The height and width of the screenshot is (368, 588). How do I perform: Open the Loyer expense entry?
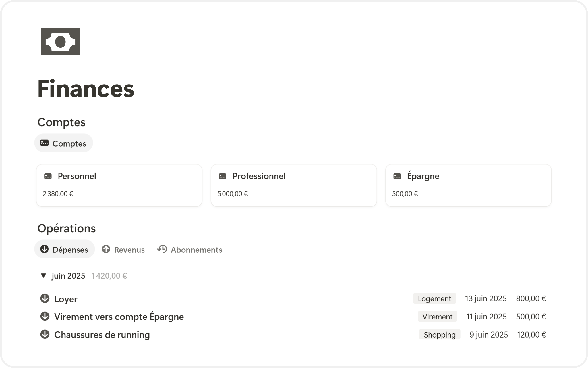point(66,299)
